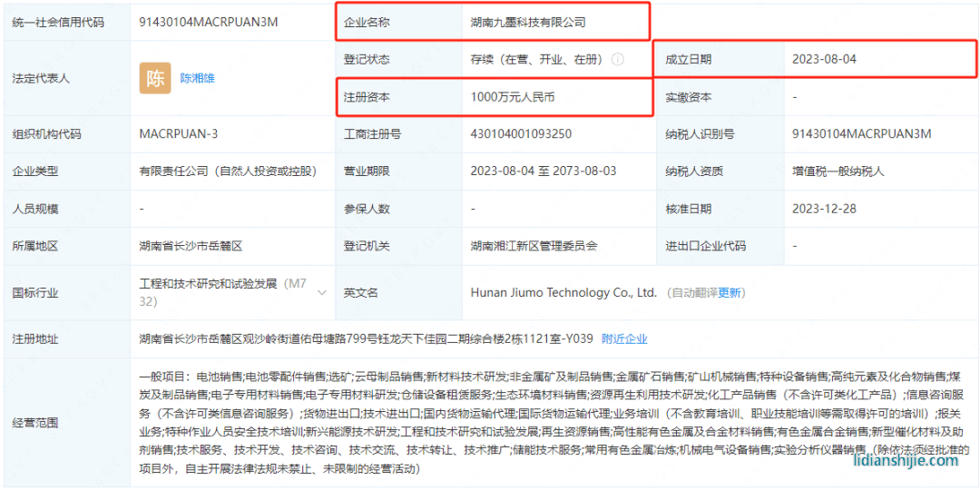Screen dimensions: 980x490
Task: Click the business term 2023-08-04 至 2073-08-03
Action: coord(543,171)
